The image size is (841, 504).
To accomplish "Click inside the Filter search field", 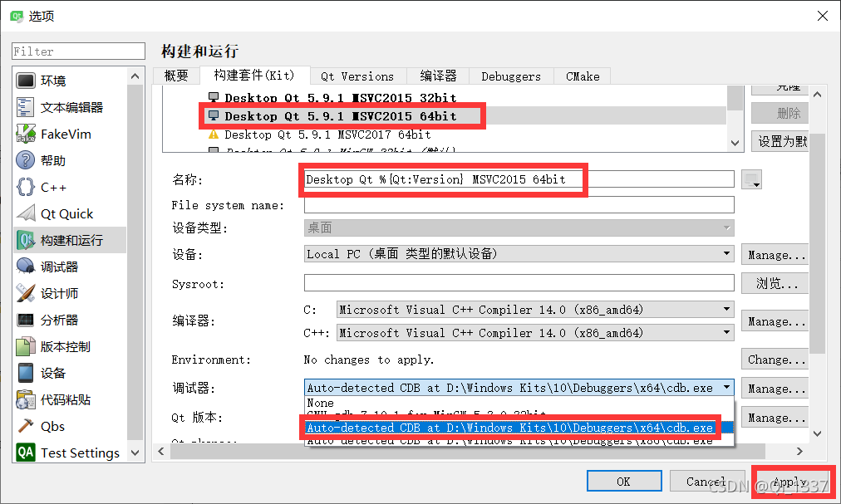I will (77, 51).
